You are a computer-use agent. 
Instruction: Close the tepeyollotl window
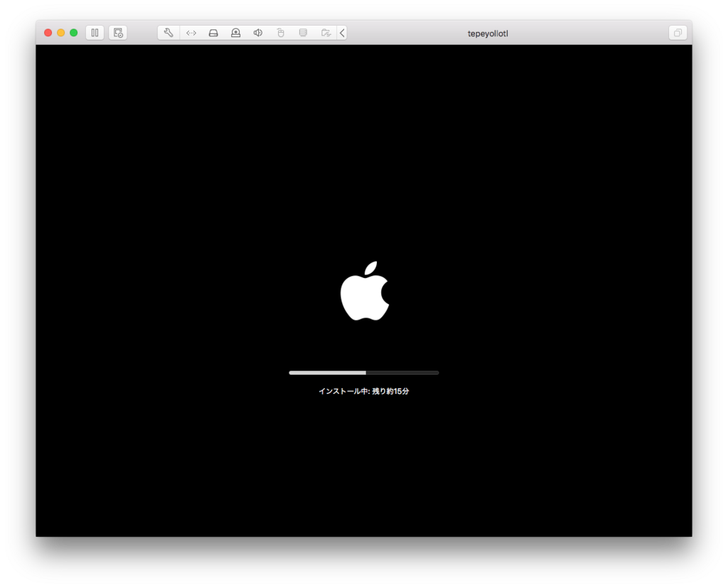point(48,33)
